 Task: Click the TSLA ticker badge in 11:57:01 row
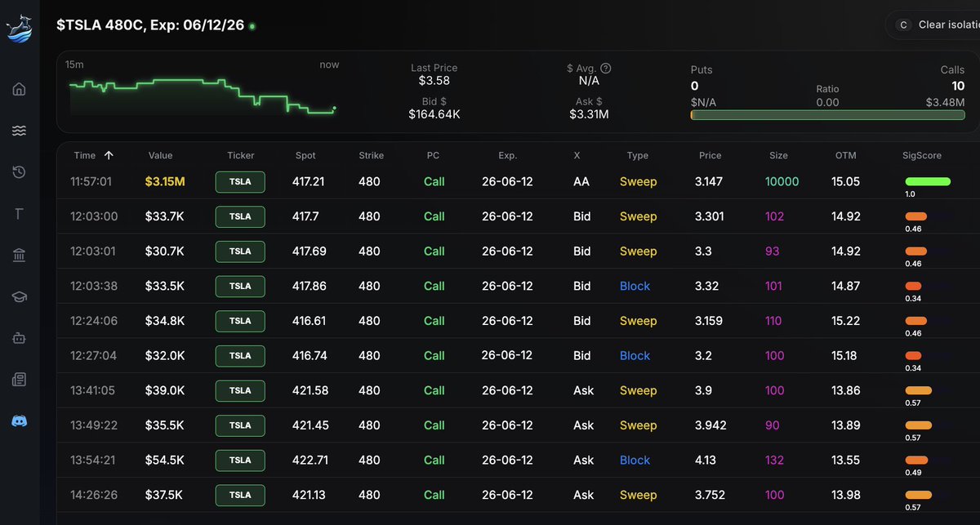click(x=240, y=181)
